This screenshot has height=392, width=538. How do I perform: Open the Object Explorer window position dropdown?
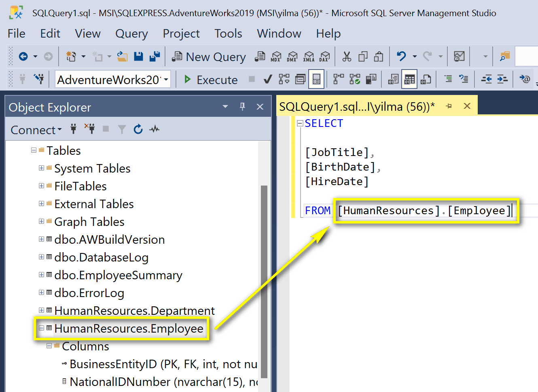(x=225, y=107)
